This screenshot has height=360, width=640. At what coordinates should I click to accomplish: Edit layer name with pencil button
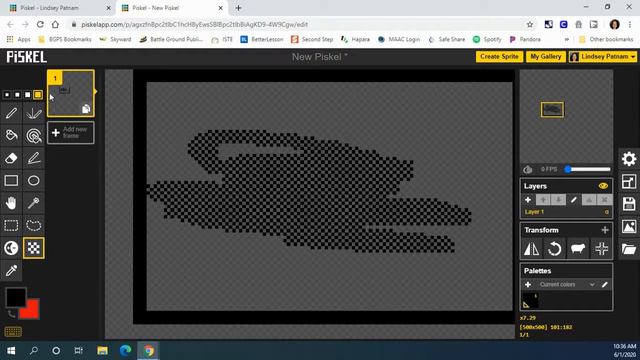tap(574, 200)
